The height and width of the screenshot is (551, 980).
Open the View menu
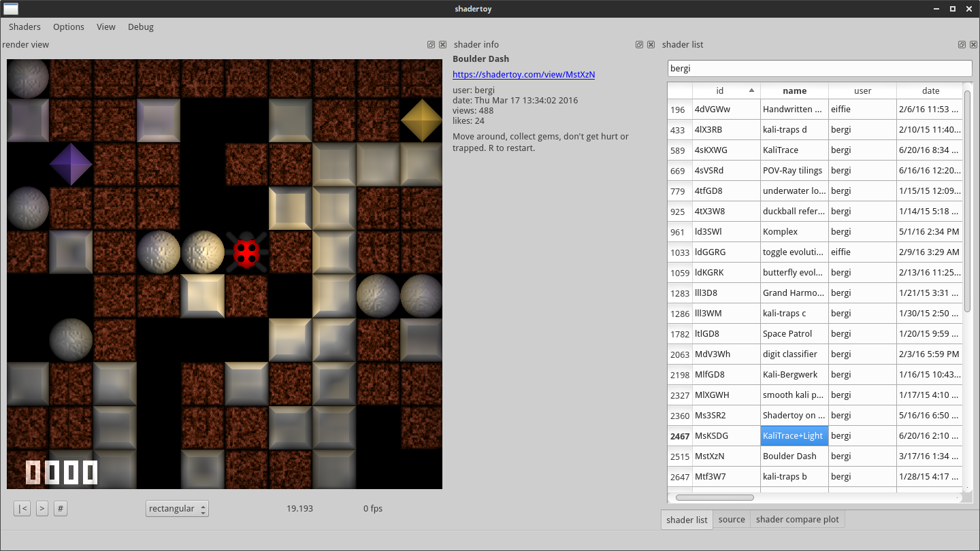[x=106, y=27]
